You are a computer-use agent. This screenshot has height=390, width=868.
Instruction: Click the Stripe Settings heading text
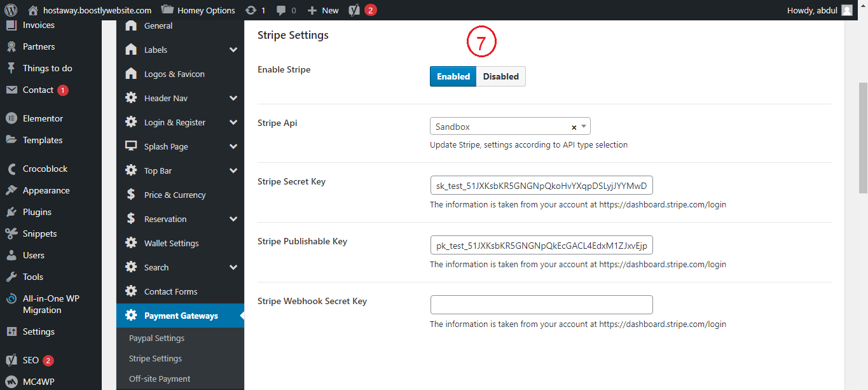coord(293,35)
